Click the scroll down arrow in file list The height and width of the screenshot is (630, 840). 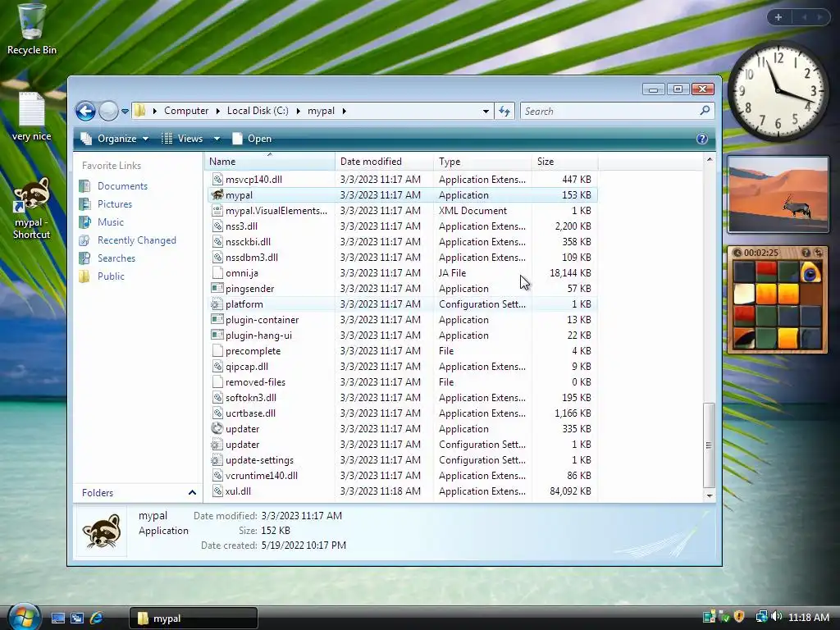[x=710, y=495]
